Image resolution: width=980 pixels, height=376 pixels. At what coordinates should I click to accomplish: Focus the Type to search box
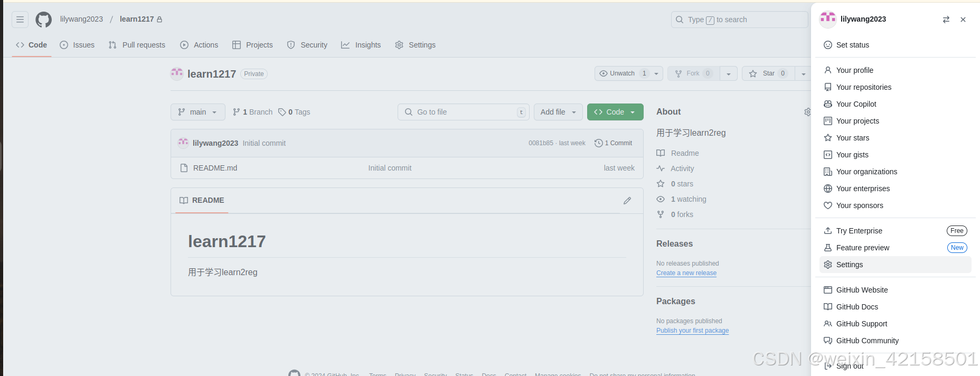click(739, 20)
